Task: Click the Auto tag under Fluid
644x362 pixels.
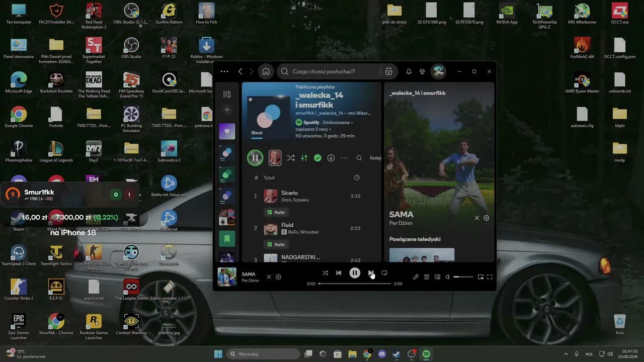Action: 276,244
